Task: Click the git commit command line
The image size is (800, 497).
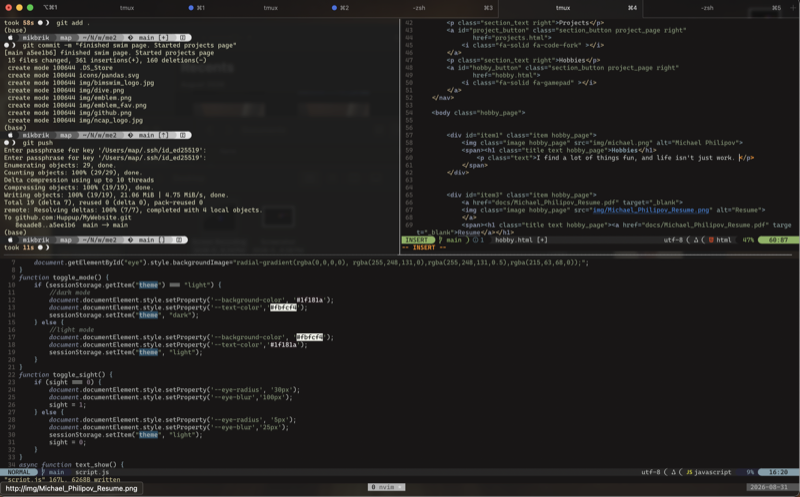Action: click(129, 45)
